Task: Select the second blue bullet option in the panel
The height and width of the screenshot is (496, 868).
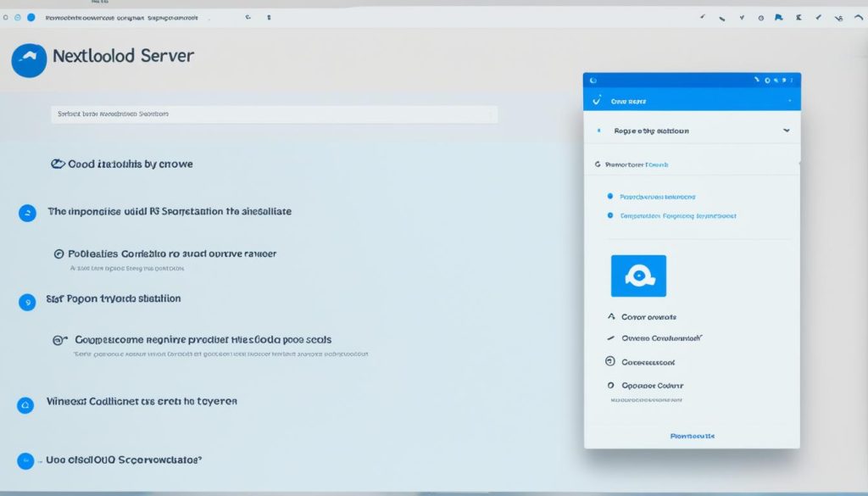Action: pos(609,217)
